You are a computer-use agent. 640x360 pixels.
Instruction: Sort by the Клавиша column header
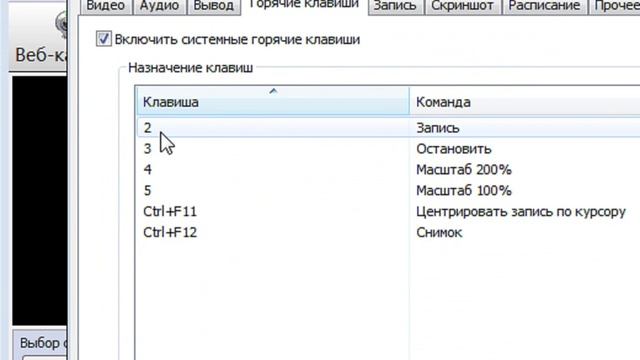272,101
